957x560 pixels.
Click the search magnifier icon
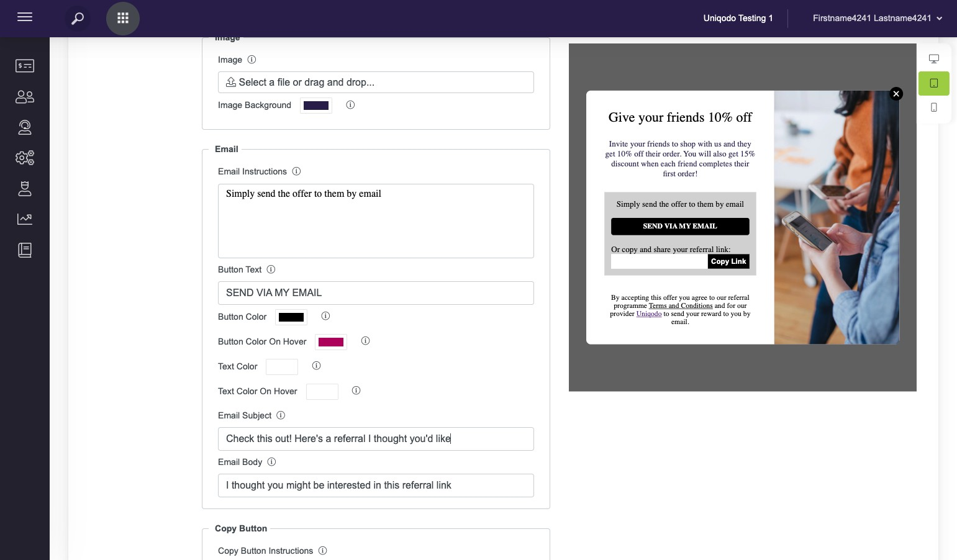78,19
